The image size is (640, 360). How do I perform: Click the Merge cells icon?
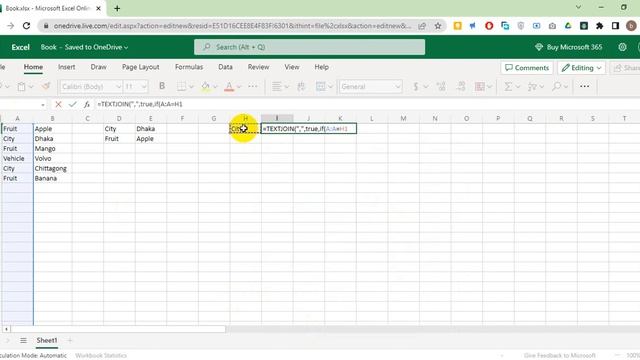click(321, 86)
